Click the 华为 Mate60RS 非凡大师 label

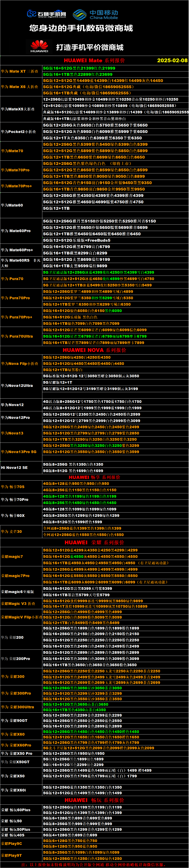(20, 263)
